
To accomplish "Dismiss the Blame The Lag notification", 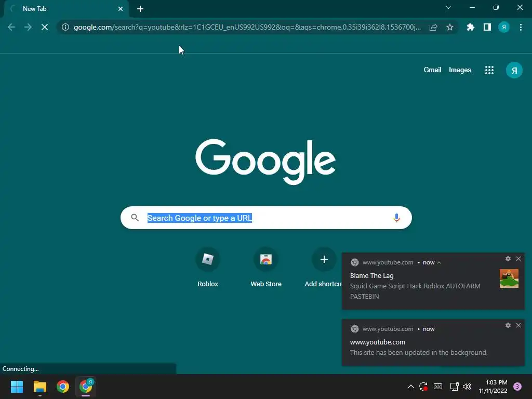I will [518, 259].
